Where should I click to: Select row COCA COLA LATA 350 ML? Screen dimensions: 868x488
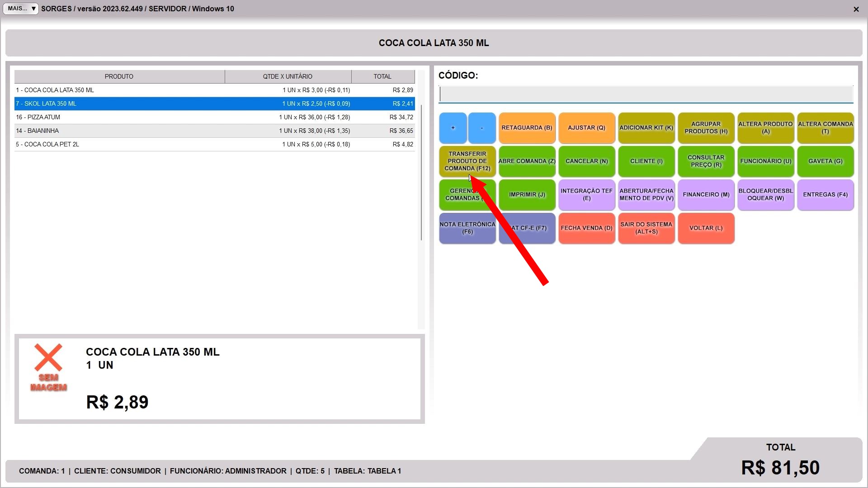[215, 90]
